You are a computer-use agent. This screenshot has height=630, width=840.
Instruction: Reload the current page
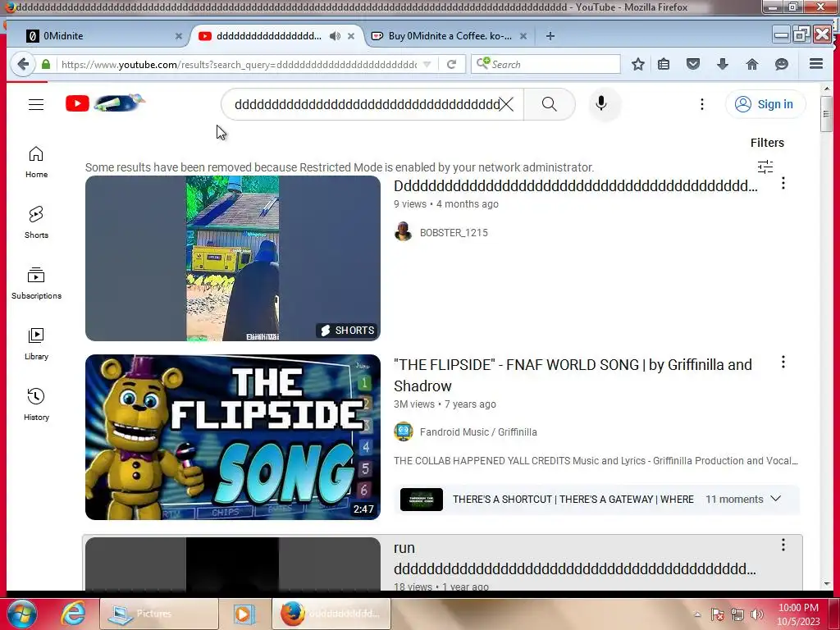[452, 64]
